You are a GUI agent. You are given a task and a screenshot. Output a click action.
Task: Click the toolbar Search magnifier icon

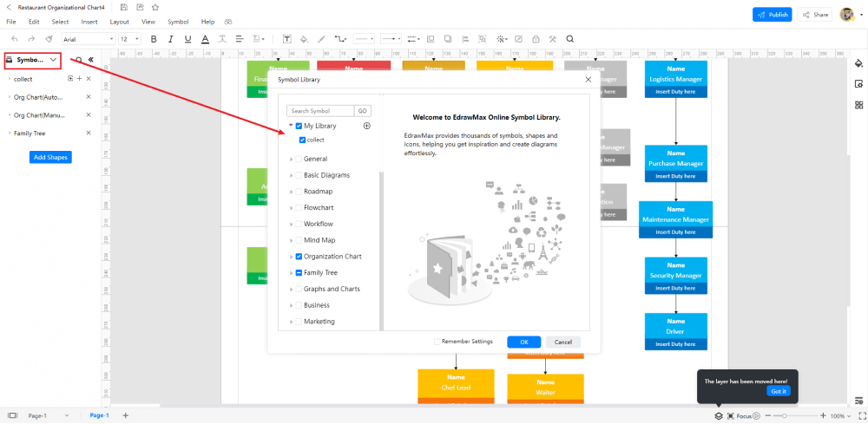coord(569,39)
